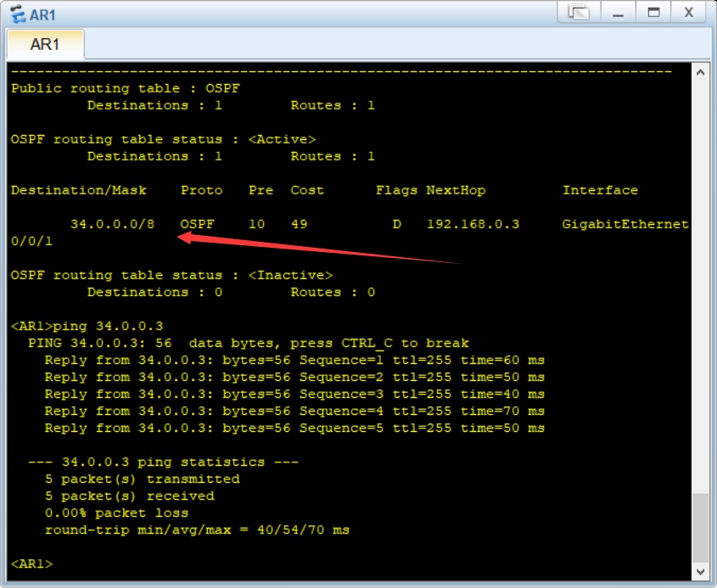Click the '5 packet(s) transmitted' line
The image size is (717, 588).
143,479
